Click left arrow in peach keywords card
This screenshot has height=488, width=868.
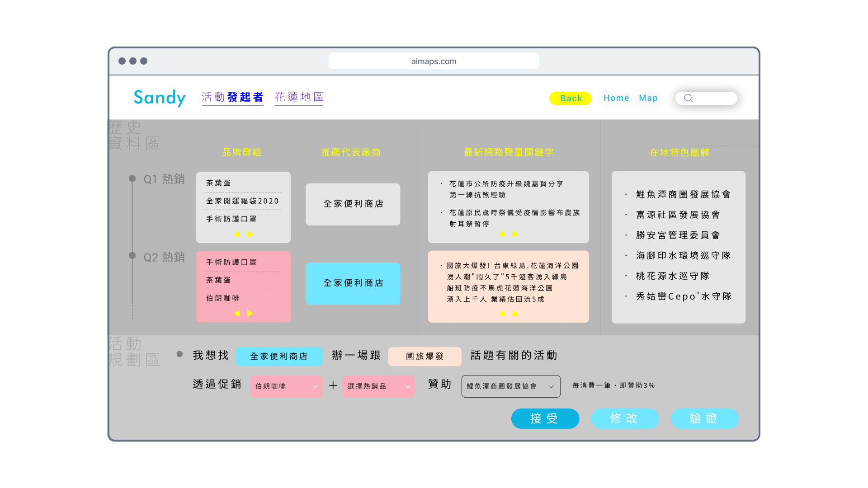[x=501, y=314]
